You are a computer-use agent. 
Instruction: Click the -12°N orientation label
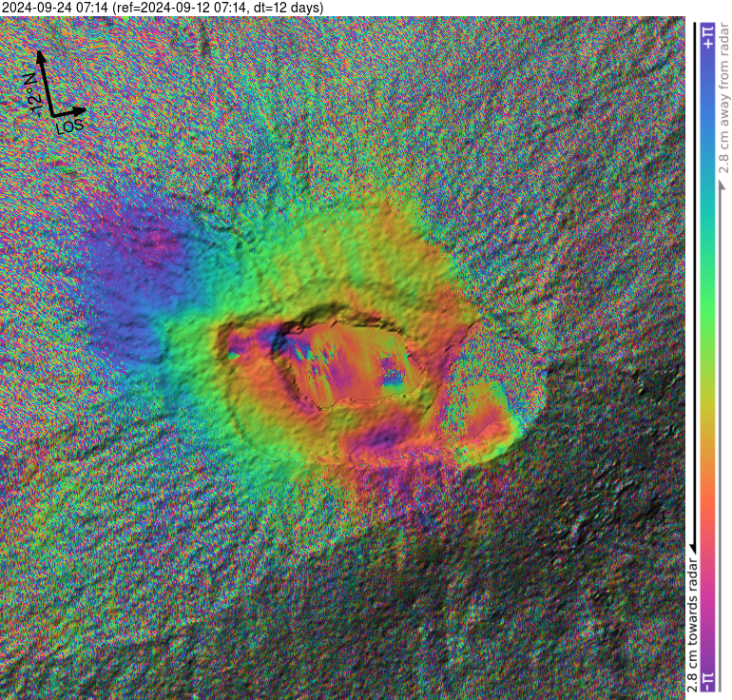pyautogui.click(x=32, y=95)
